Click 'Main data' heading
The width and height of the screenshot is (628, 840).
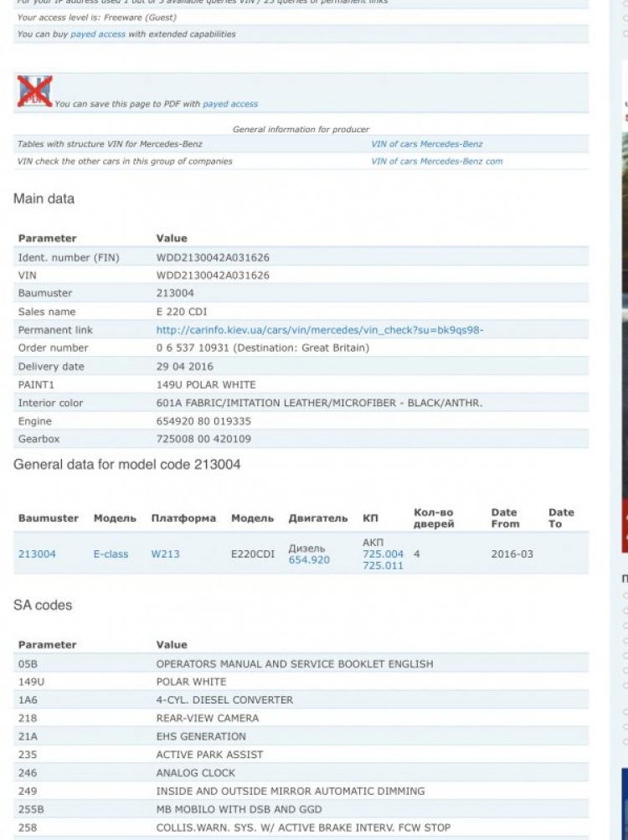[44, 198]
